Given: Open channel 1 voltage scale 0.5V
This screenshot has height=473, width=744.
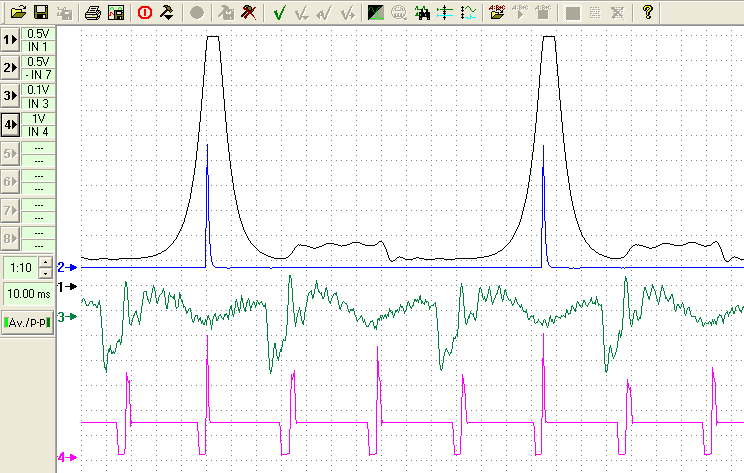Looking at the screenshot, I should (x=38, y=34).
